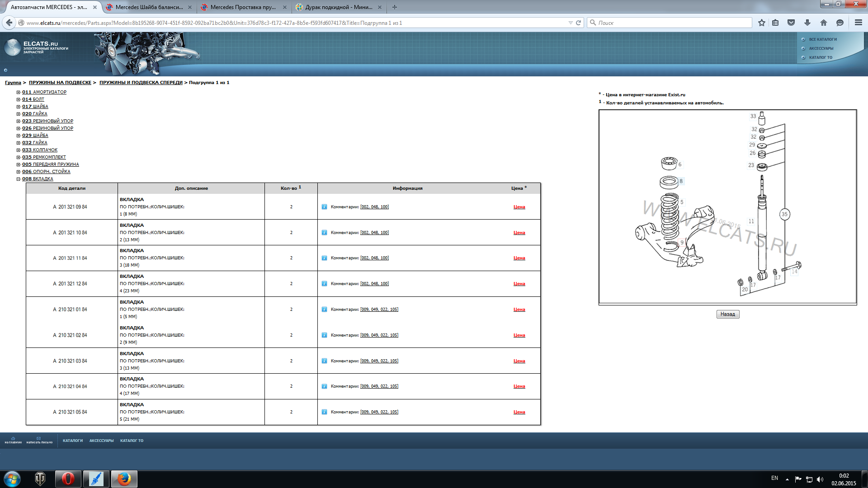Open info icon for part A 210 321 01 84
Viewport: 868px width, 488px height.
point(324,310)
